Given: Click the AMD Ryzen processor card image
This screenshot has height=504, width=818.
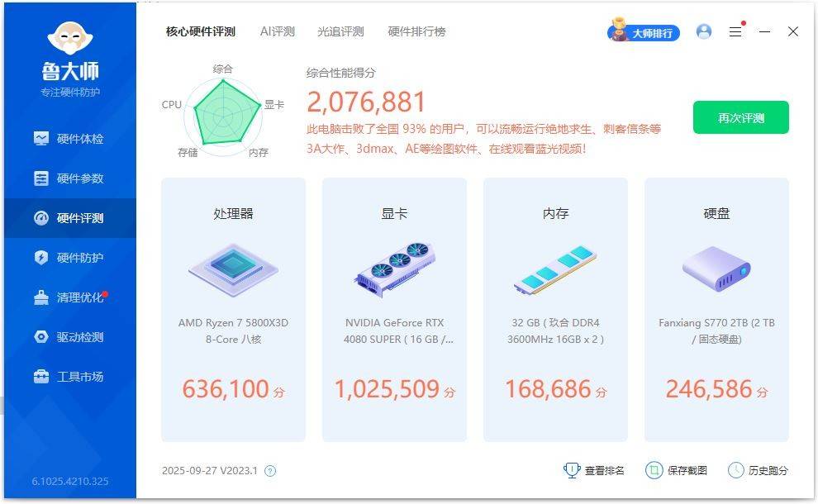Looking at the screenshot, I should coord(232,268).
